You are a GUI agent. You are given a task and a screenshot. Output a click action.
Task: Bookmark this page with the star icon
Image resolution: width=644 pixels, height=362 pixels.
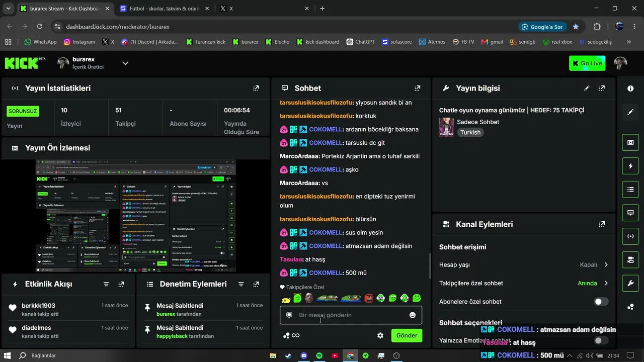pyautogui.click(x=576, y=27)
